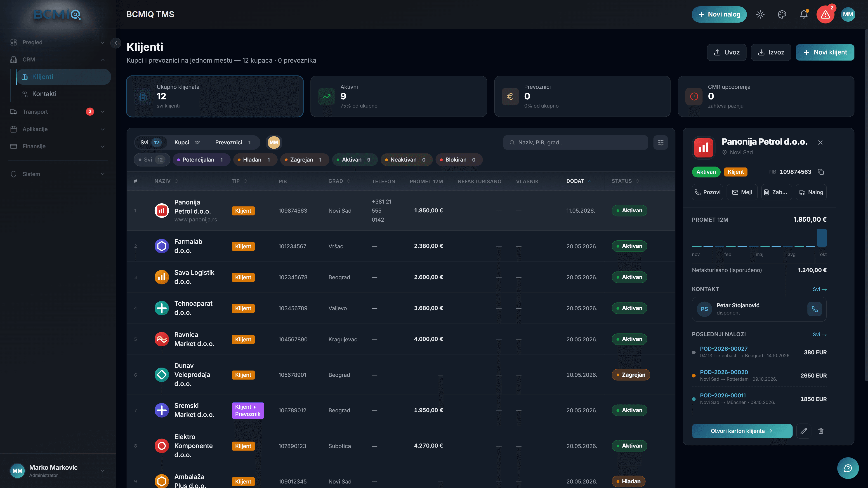Click the Ravnica Market logo icon

point(161,339)
